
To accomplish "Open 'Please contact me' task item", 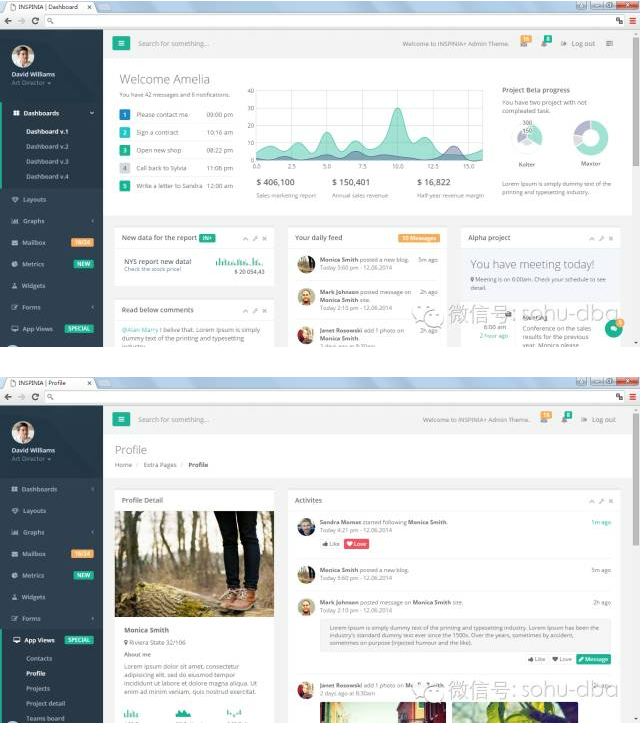I will [176, 115].
